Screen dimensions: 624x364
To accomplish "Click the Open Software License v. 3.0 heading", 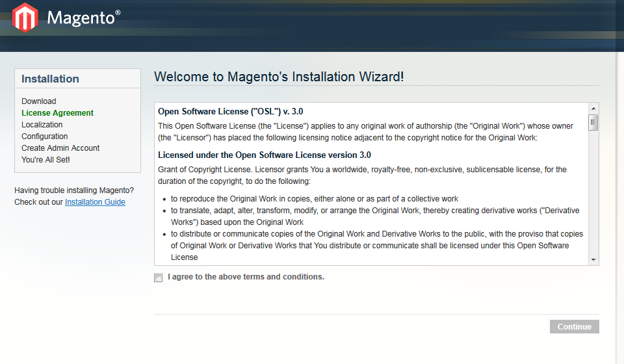I will [x=230, y=111].
